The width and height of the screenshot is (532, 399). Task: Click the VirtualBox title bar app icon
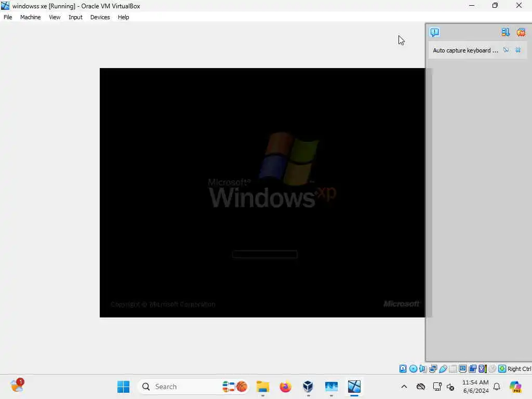5,6
